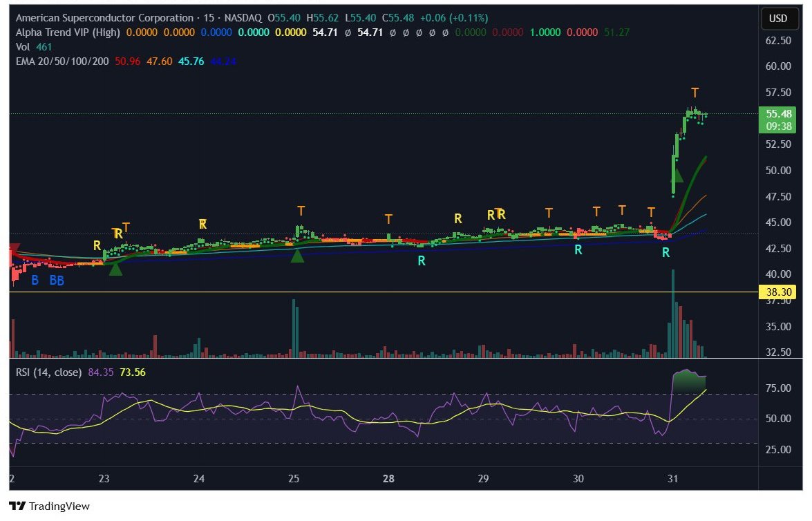The width and height of the screenshot is (812, 521).
Task: Click the 40.00 price axis label
Action: click(x=778, y=274)
